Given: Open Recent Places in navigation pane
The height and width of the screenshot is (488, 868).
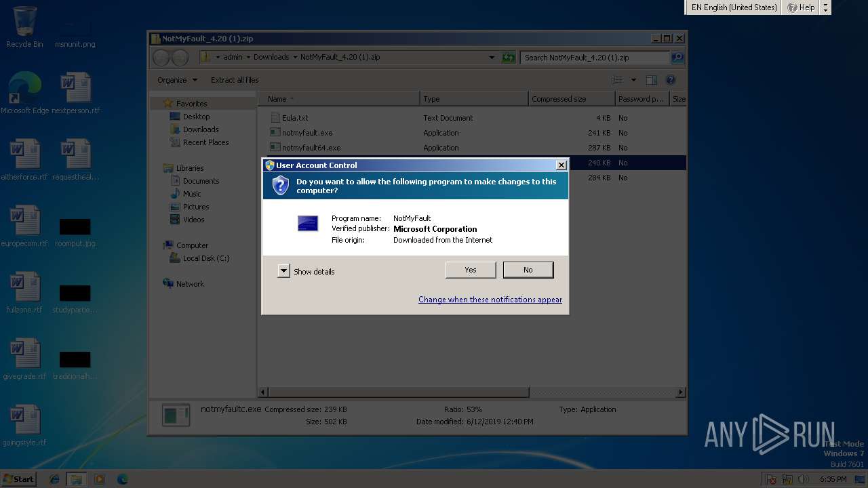Looking at the screenshot, I should tap(205, 142).
